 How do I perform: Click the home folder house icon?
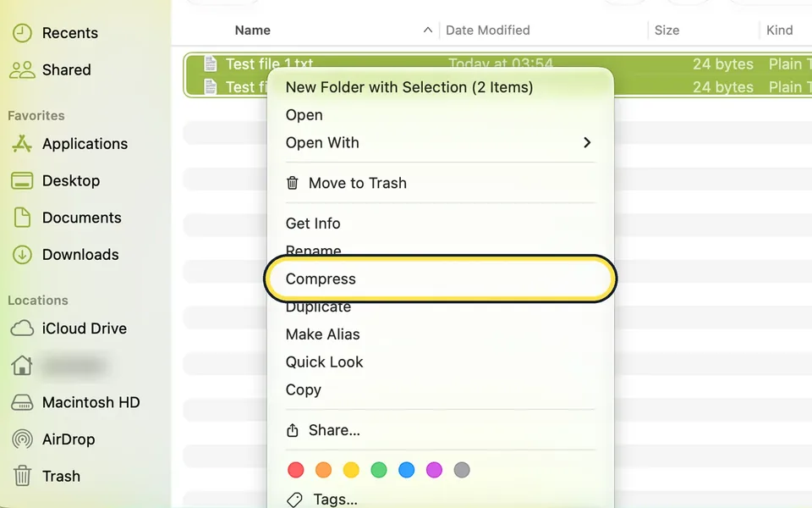click(22, 366)
